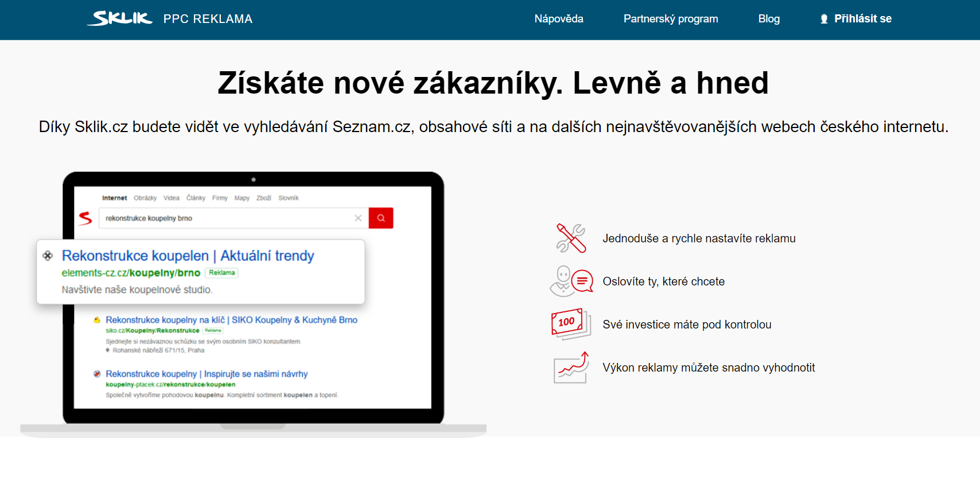
Task: Click Společně vytvoříme pohodovou koupelnu description
Action: coord(222,395)
